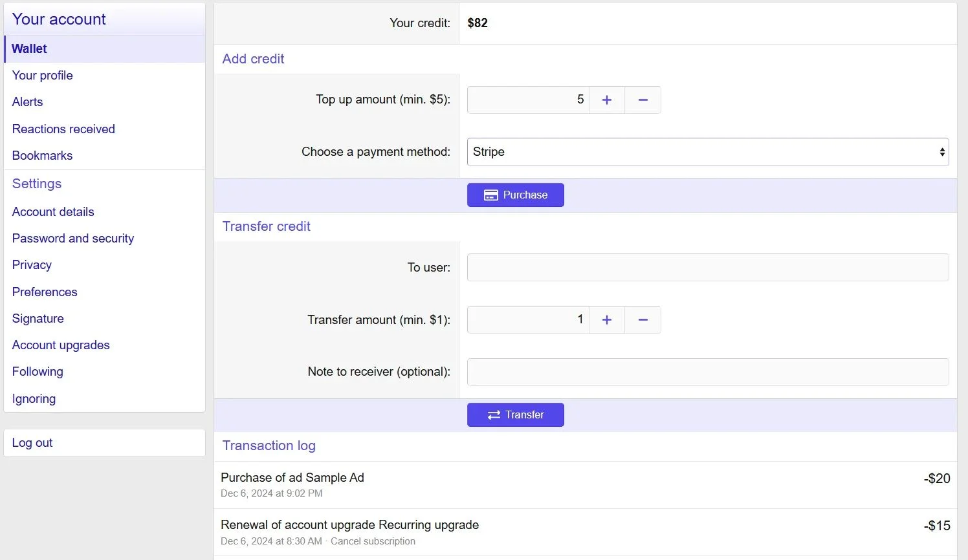Open Bookmarks in account menu
This screenshot has height=560, width=968.
tap(43, 156)
